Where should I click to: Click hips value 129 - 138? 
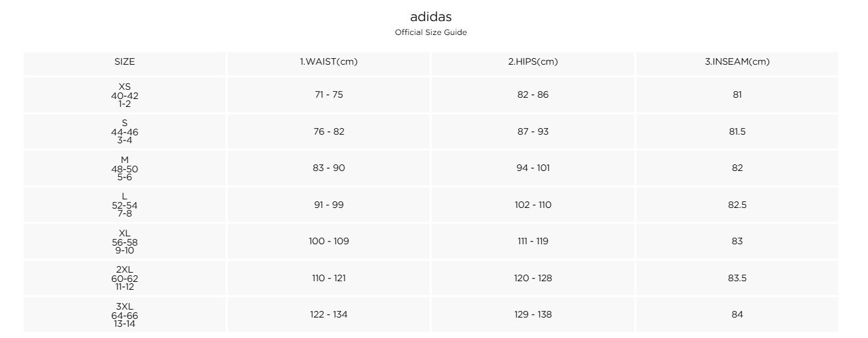point(533,315)
